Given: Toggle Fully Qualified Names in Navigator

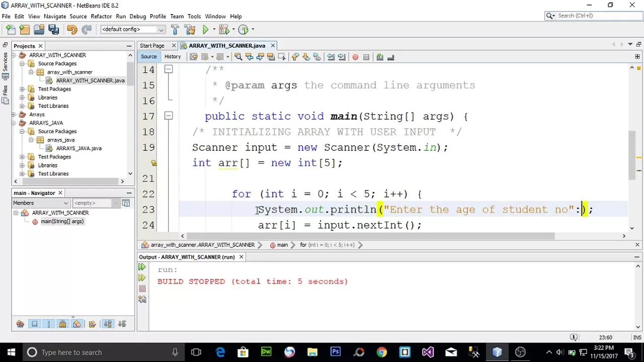Looking at the screenshot, I should [92, 324].
